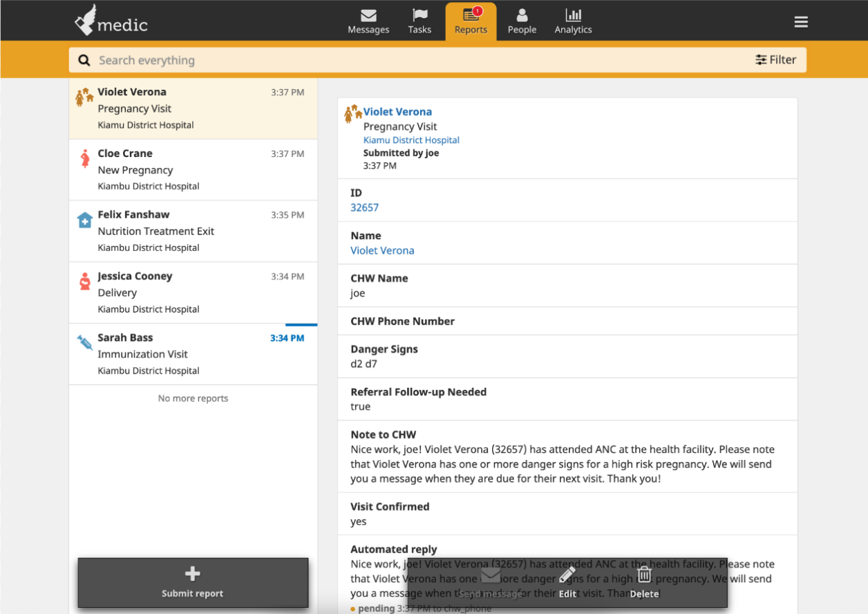The image size is (868, 614).
Task: Open the Analytics tab
Action: (573, 21)
